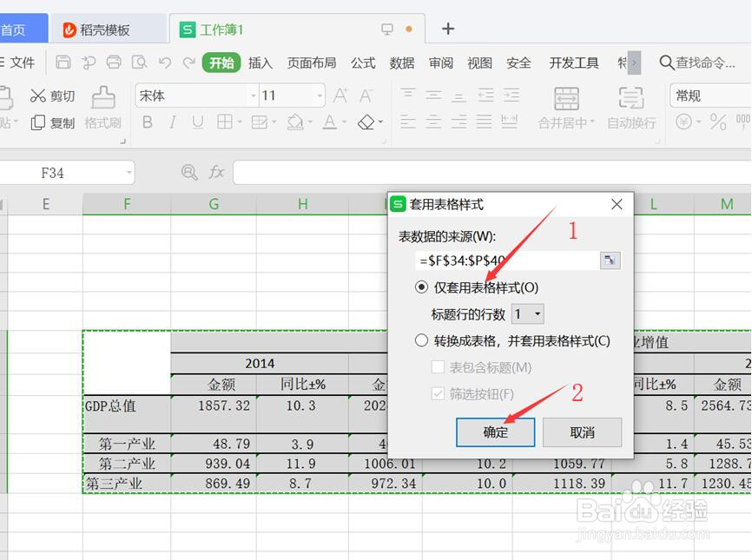Click 取消 button in dialog
The image size is (752, 560).
coord(582,432)
